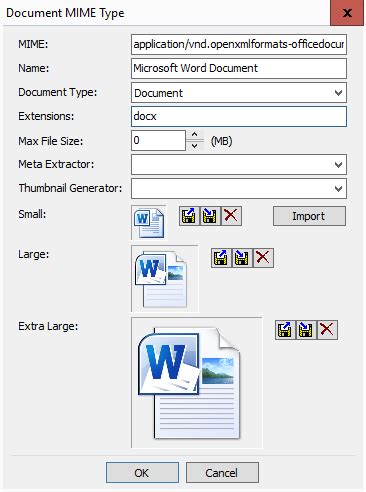Screen dimensions: 366x492
Task: Close the Document MIME Type dialog
Action: click(347, 13)
